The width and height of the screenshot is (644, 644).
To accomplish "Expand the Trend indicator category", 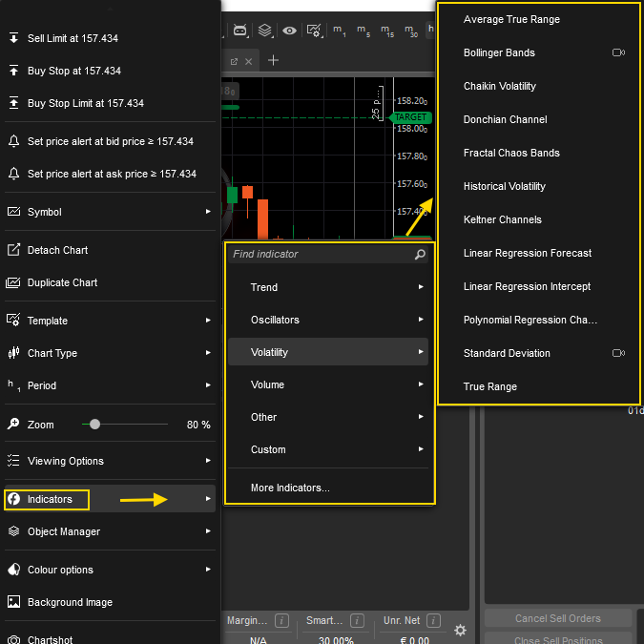I will coord(326,287).
